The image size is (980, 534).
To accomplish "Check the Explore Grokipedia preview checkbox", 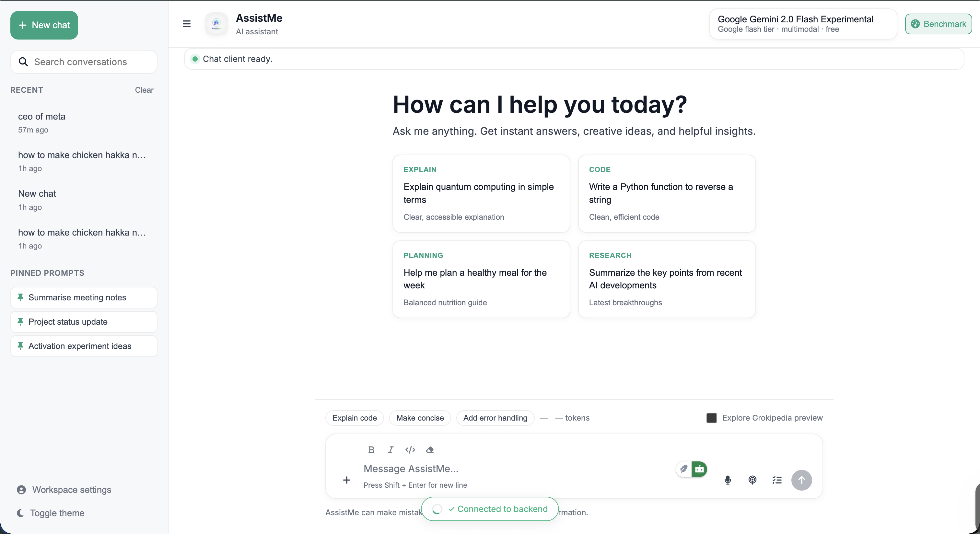I will click(x=711, y=418).
